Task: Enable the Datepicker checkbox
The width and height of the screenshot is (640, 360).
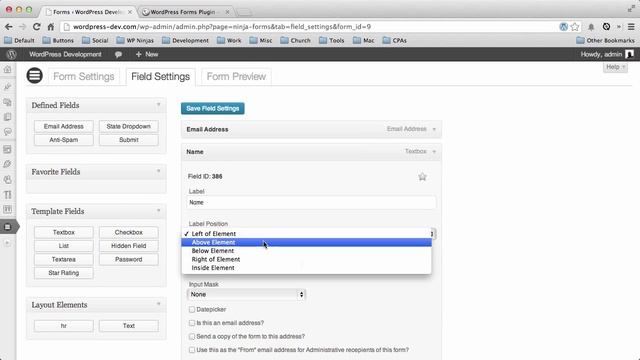Action: pyautogui.click(x=192, y=309)
